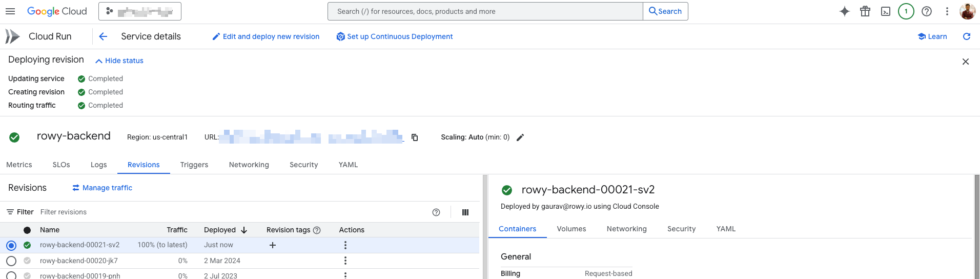Viewport: 980px width, 279px height.
Task: Click the 100% (to latest) traffic cell
Action: pyautogui.click(x=162, y=245)
